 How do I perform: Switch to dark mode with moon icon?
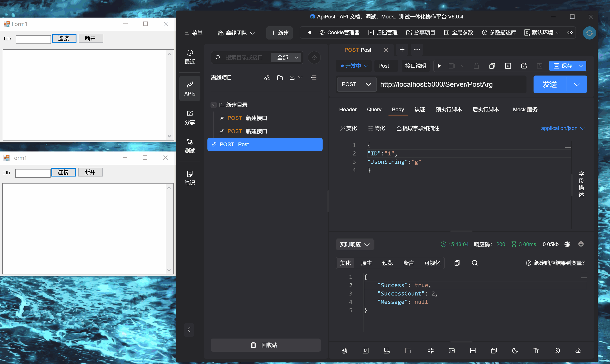[x=515, y=351]
